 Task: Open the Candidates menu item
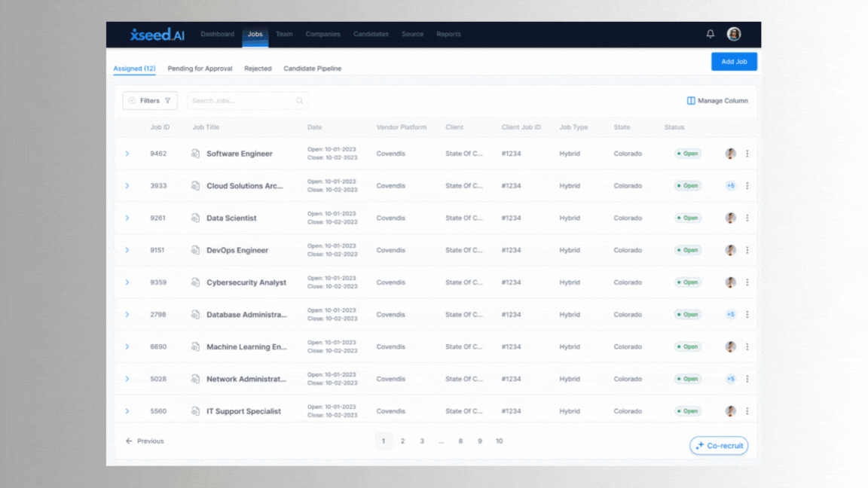371,34
